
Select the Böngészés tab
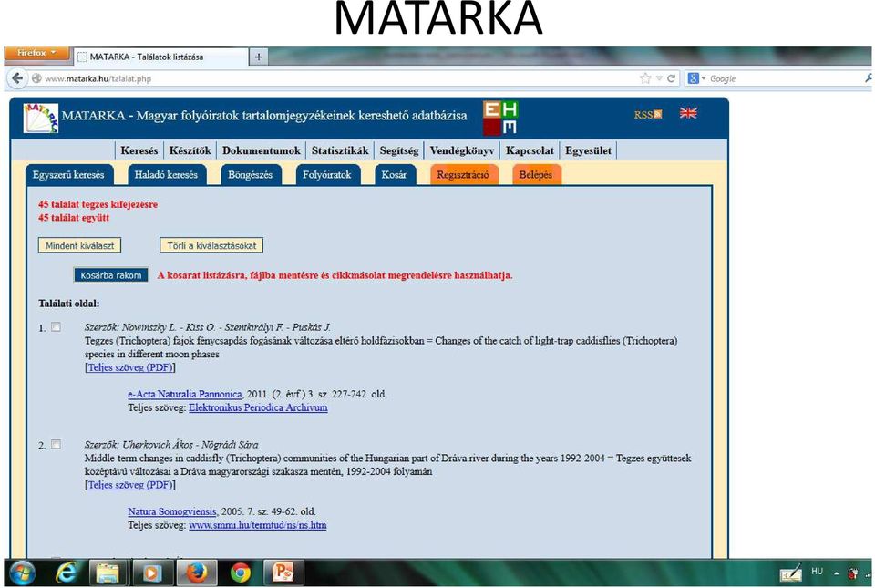point(250,175)
